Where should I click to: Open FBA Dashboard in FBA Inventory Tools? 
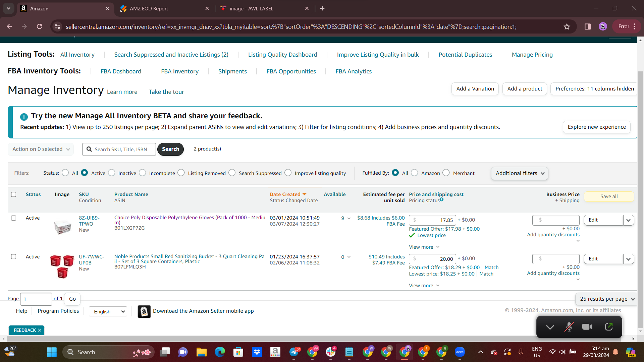[x=121, y=71]
